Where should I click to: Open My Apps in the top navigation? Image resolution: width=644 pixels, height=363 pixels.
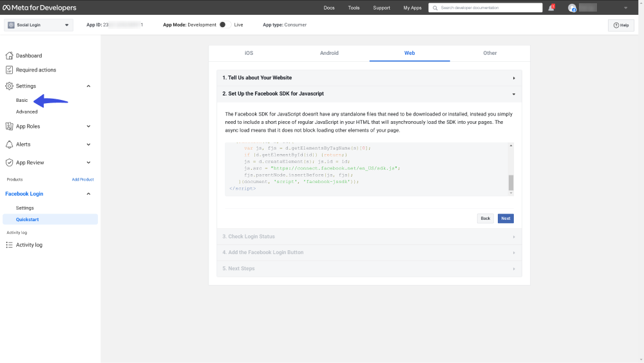[412, 8]
